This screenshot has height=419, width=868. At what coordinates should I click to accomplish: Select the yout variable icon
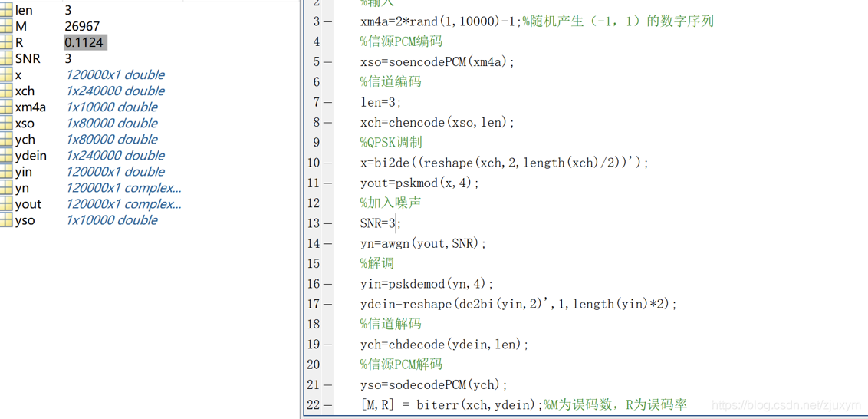tap(5, 204)
